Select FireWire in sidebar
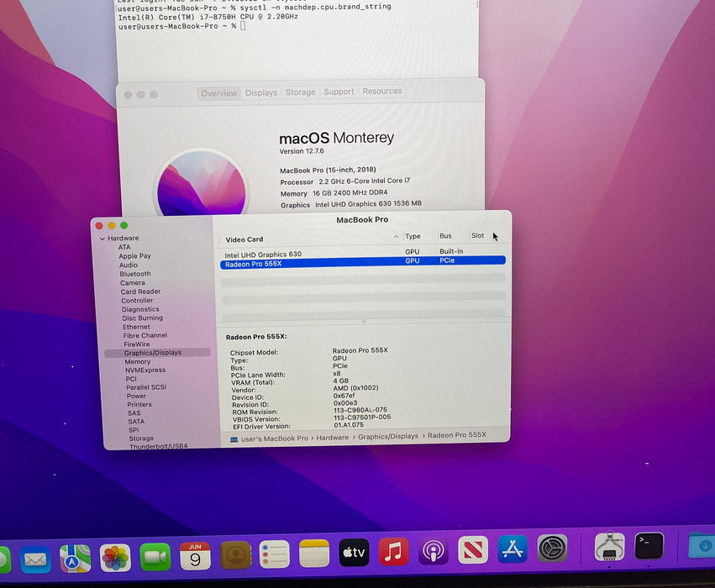Screen dimensions: 715x588 [137, 344]
